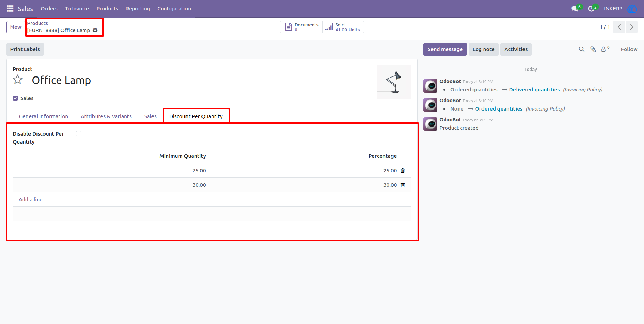Image resolution: width=644 pixels, height=324 pixels.
Task: Click Add a line link
Action: coord(31,200)
